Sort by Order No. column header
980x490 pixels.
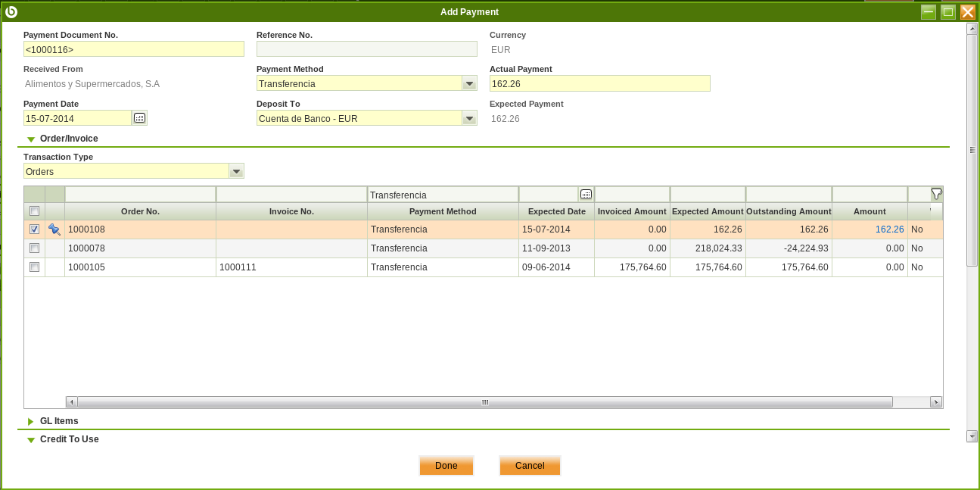click(140, 211)
